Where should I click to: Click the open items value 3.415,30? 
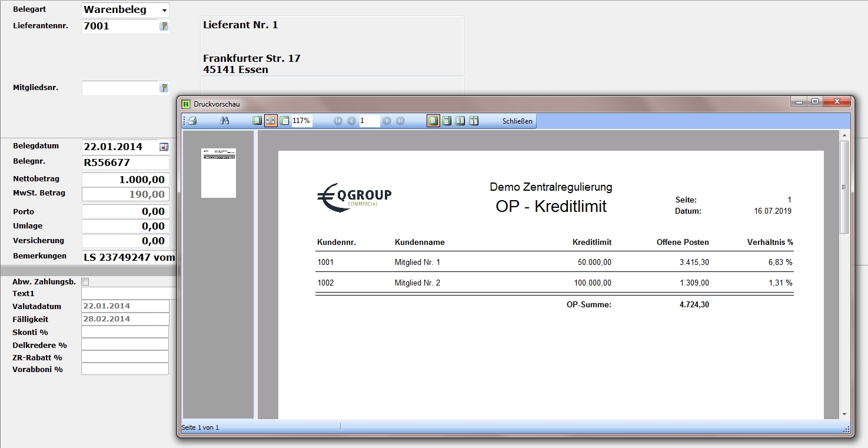click(694, 262)
